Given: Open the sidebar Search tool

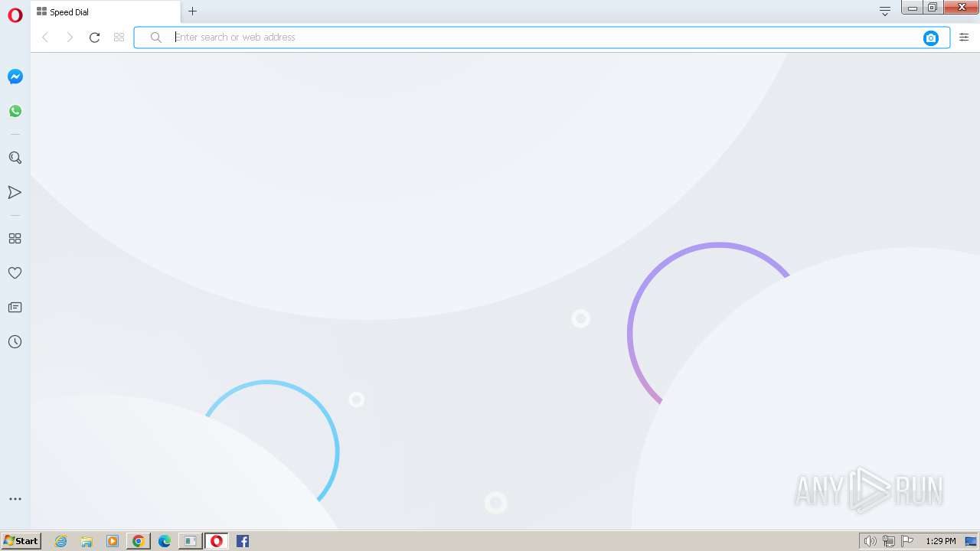Looking at the screenshot, I should (x=15, y=158).
